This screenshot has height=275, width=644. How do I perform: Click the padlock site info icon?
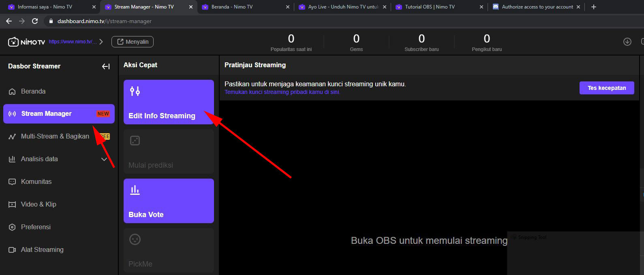(51, 21)
